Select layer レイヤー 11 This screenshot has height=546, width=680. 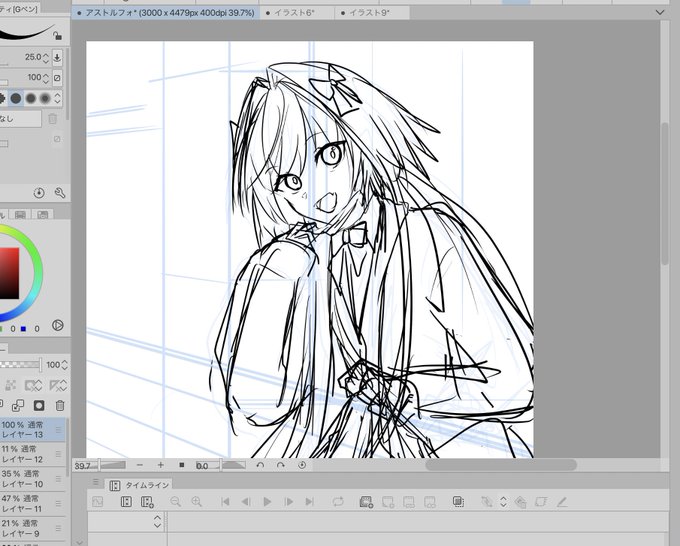pyautogui.click(x=33, y=503)
